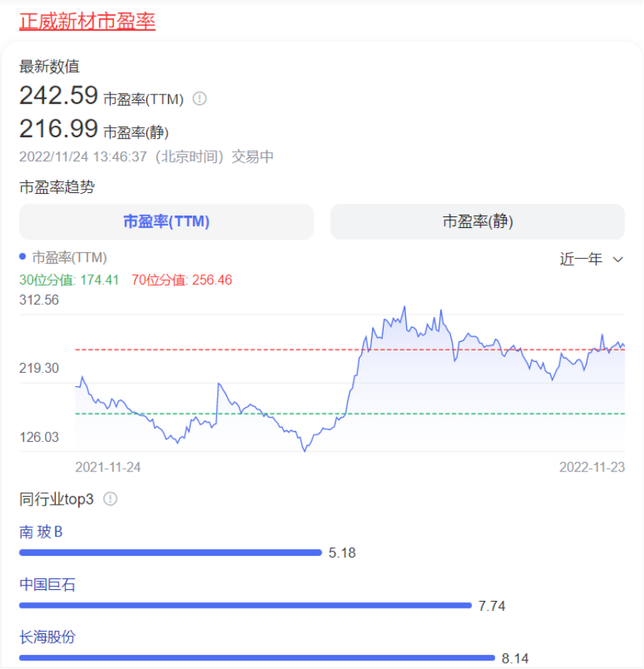The image size is (644, 669).
Task: Click info icon next to 市盈率(TTM) value
Action: [200, 98]
